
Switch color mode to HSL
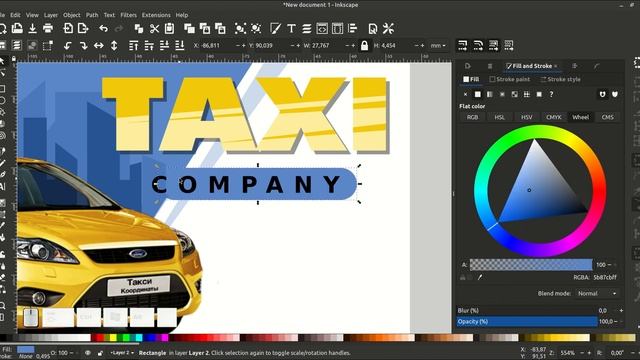499,117
